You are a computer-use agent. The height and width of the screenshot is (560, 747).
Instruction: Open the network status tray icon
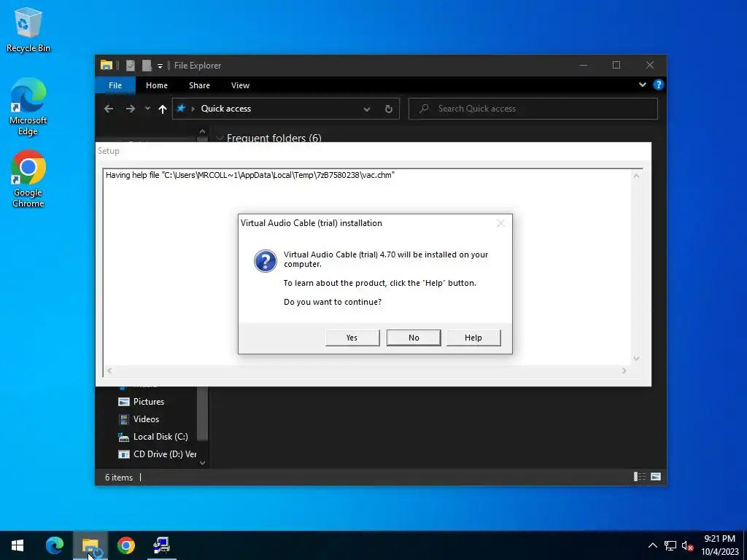(670, 545)
